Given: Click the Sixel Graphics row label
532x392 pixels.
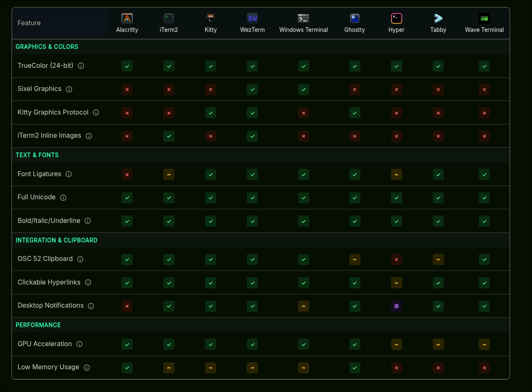Looking at the screenshot, I should point(39,89).
